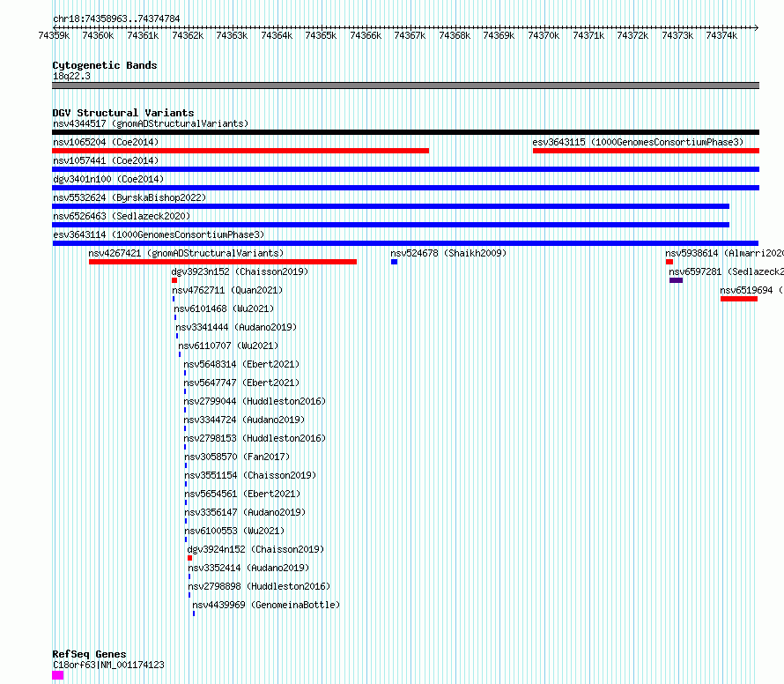Image resolution: width=784 pixels, height=684 pixels.
Task: Click the red bar under nsv4267421
Action: point(223,262)
